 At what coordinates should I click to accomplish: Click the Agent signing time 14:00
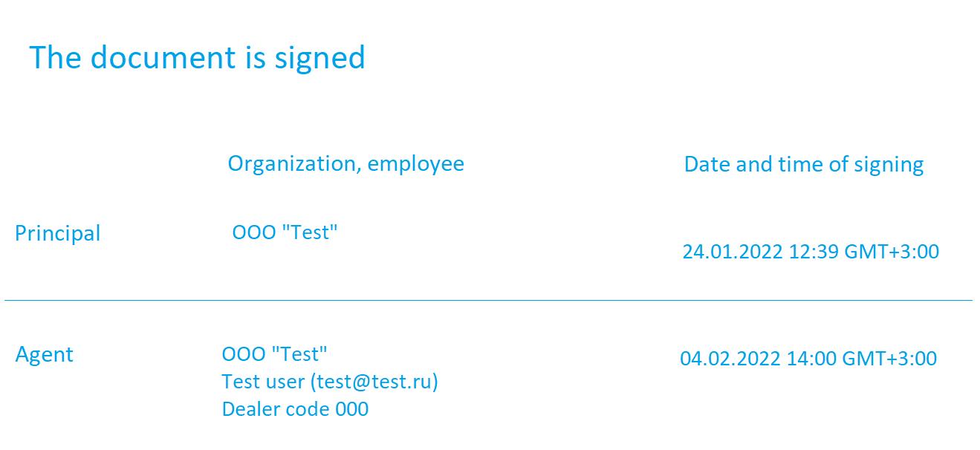(x=811, y=359)
